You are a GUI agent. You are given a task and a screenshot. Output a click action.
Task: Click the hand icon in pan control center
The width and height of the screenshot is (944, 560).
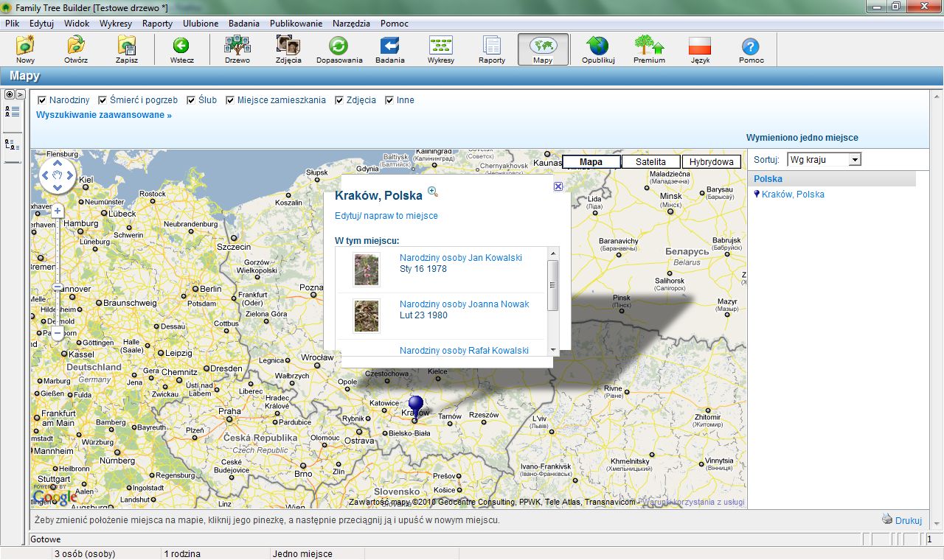point(58,175)
